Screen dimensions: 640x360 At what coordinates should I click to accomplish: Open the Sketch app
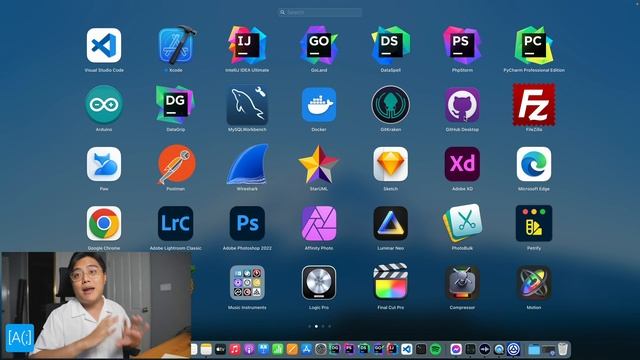391,164
